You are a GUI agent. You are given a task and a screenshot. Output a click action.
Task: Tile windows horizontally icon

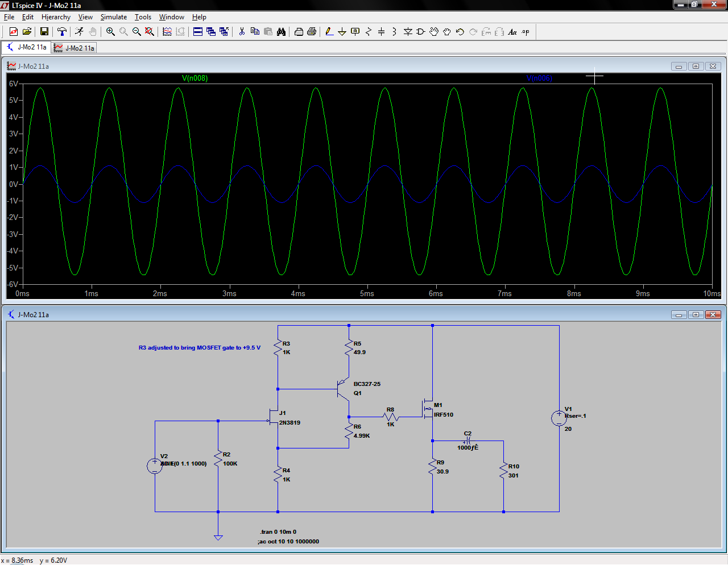[x=198, y=32]
